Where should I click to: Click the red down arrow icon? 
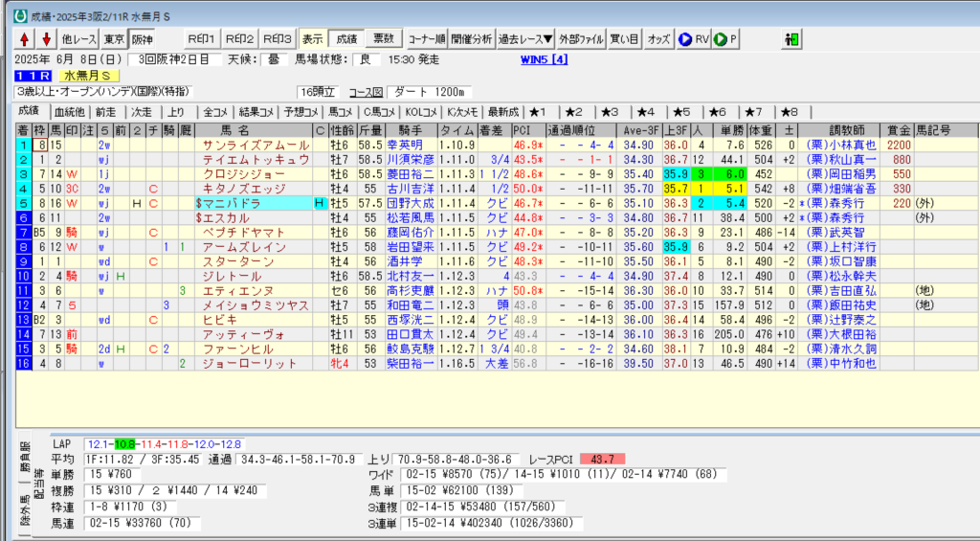point(45,39)
